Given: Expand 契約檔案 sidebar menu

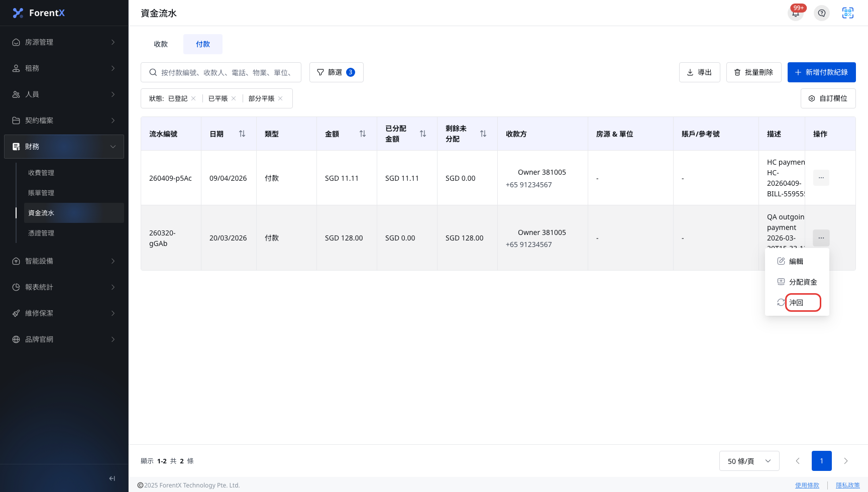Looking at the screenshot, I should (x=64, y=120).
